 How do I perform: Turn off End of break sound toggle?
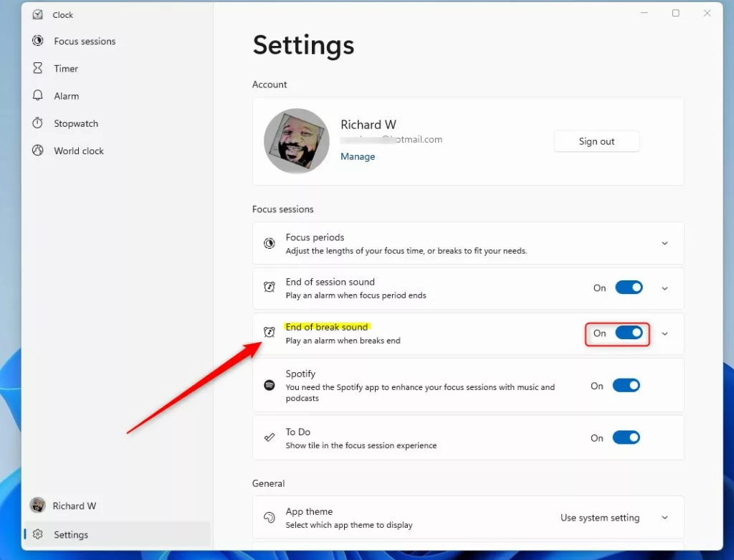[629, 333]
